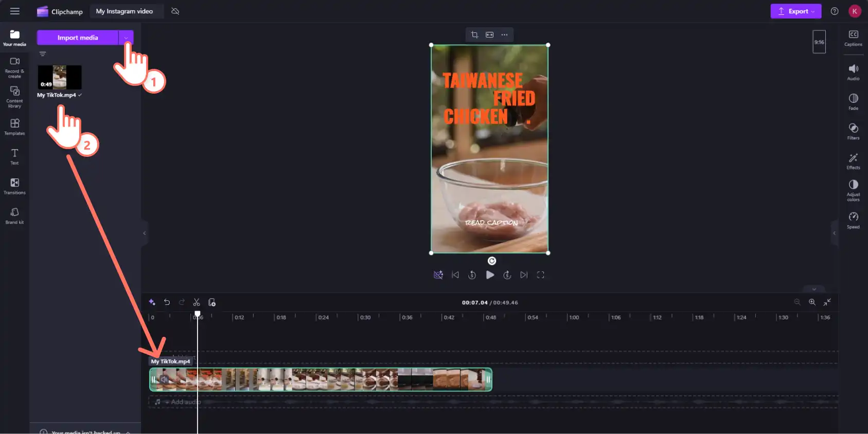The image size is (868, 434).
Task: Open the Record & create tab
Action: [x=14, y=67]
